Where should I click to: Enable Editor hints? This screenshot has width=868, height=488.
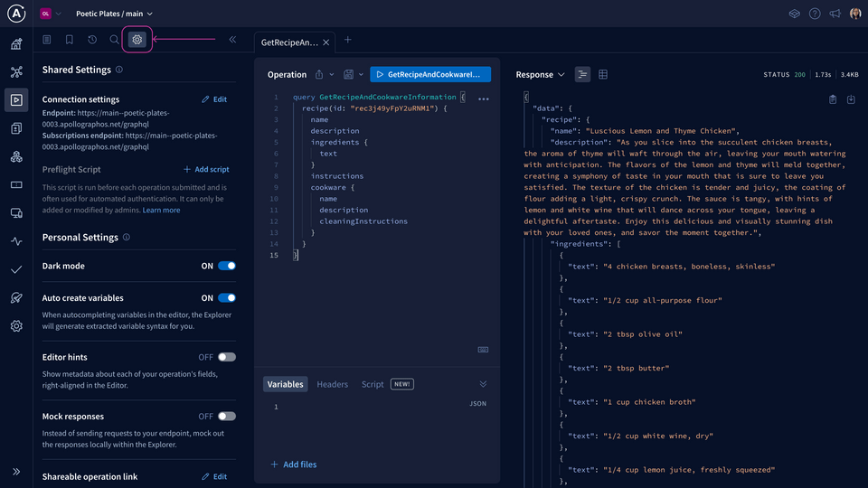pyautogui.click(x=226, y=357)
